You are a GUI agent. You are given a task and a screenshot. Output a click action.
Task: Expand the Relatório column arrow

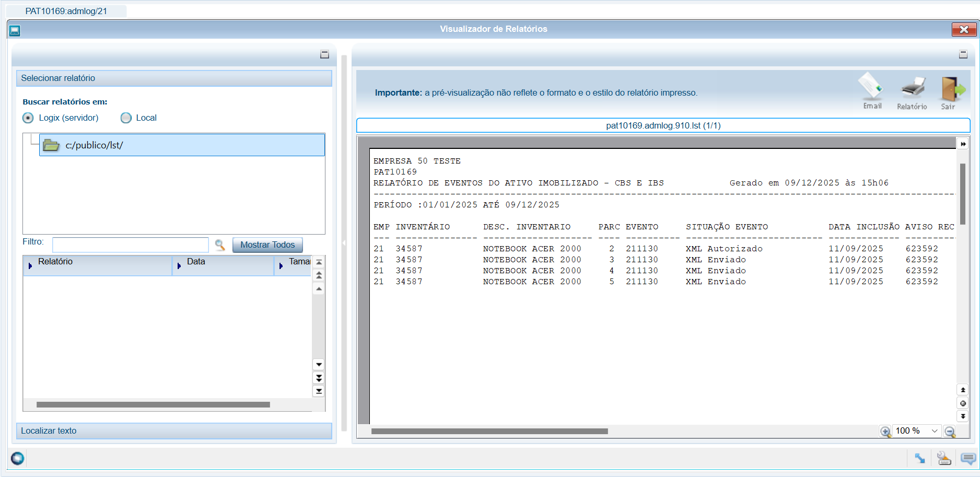click(30, 266)
